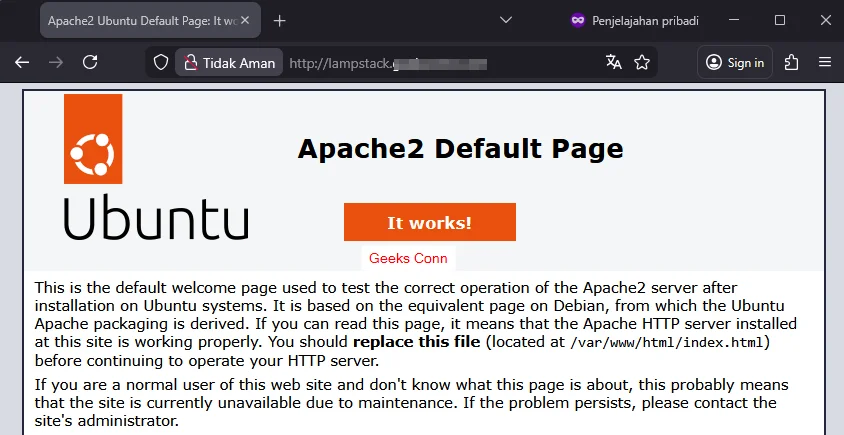Click the Sign in button
Screen dimensions: 844x435
click(735, 63)
